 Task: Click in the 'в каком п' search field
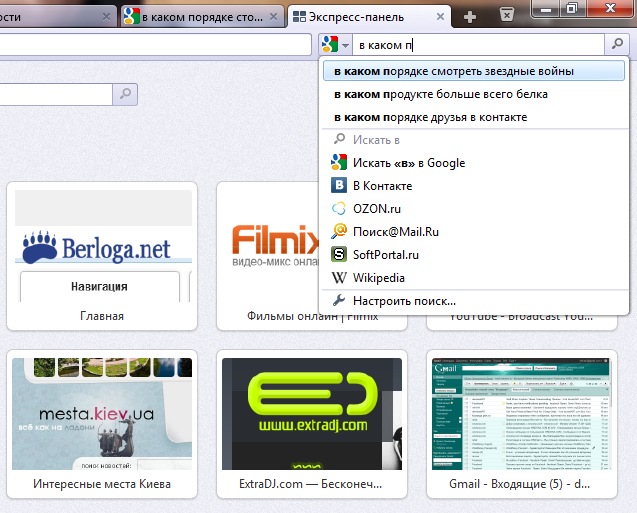point(479,45)
